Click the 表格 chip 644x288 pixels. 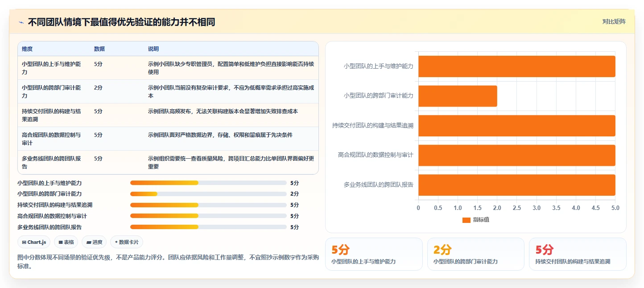pos(66,242)
